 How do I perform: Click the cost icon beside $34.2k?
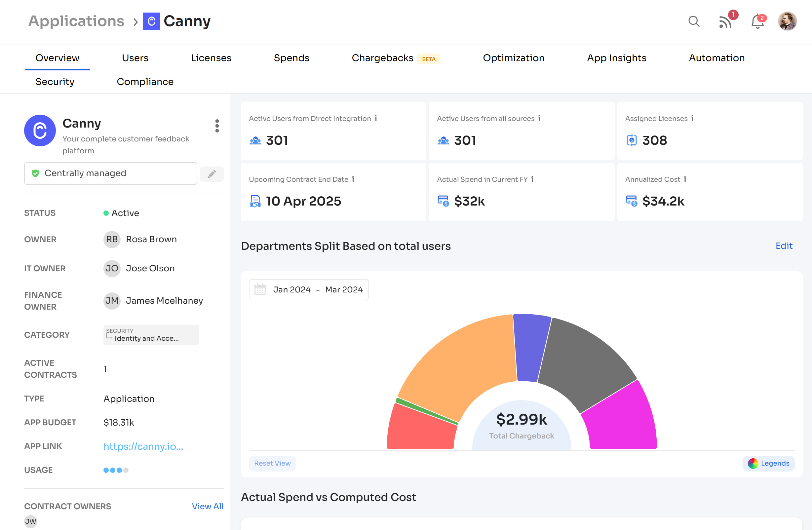click(x=632, y=201)
